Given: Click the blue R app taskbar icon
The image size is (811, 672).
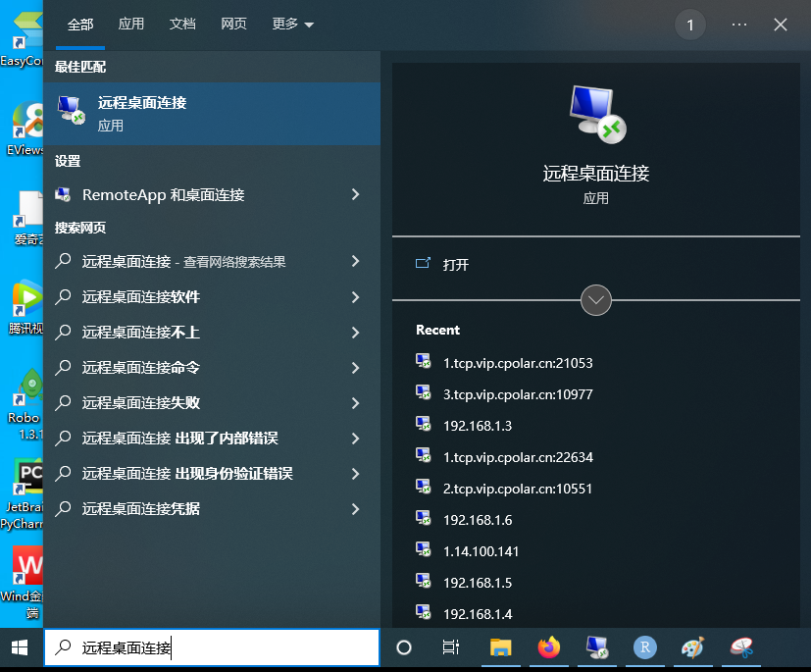Looking at the screenshot, I should coord(644,647).
